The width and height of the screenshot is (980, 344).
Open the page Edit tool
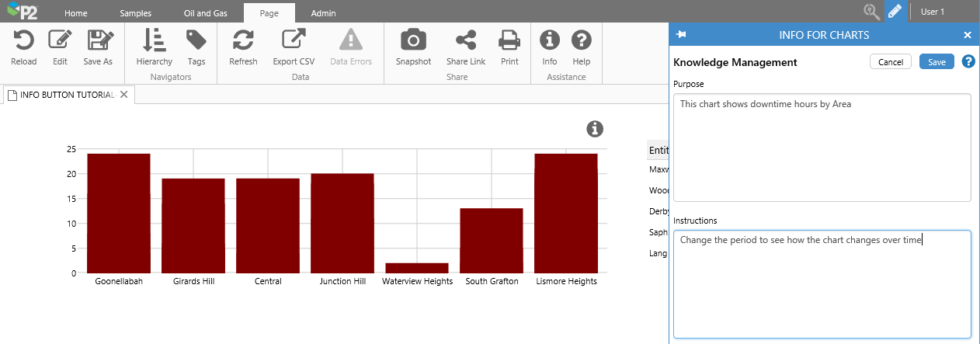pyautogui.click(x=60, y=41)
